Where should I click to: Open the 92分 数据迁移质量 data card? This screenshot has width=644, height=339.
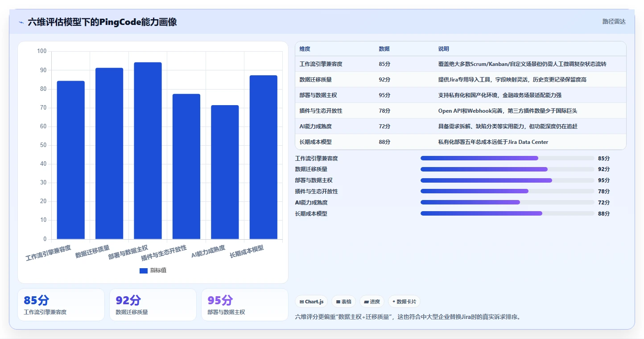coord(153,305)
